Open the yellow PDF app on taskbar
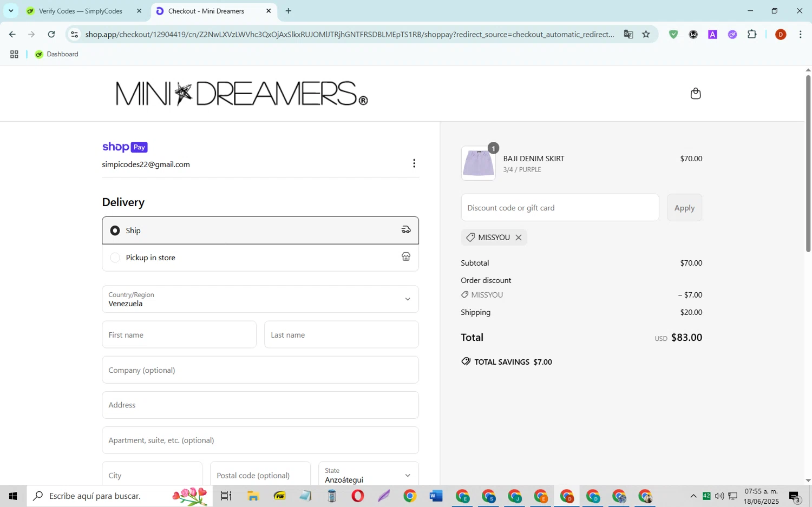The image size is (812, 507). pyautogui.click(x=279, y=496)
